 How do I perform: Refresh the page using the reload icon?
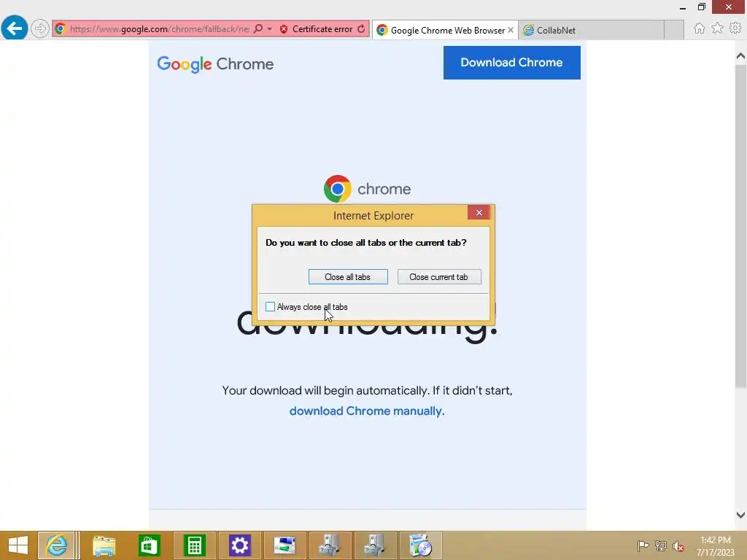[361, 28]
